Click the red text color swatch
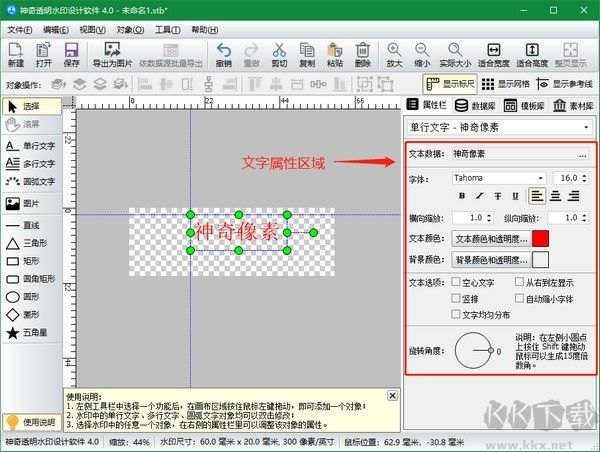Viewport: 600px width, 452px height. [540, 239]
